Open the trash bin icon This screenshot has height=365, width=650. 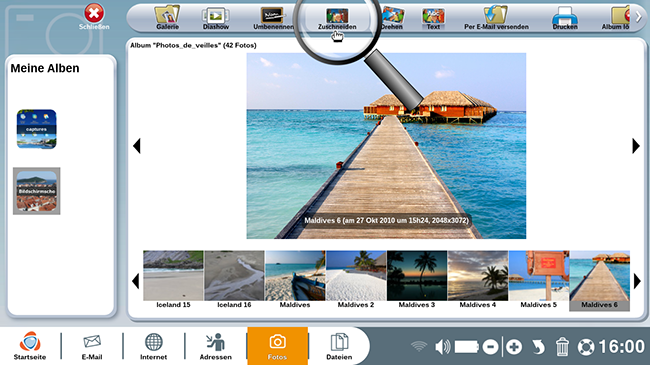562,347
